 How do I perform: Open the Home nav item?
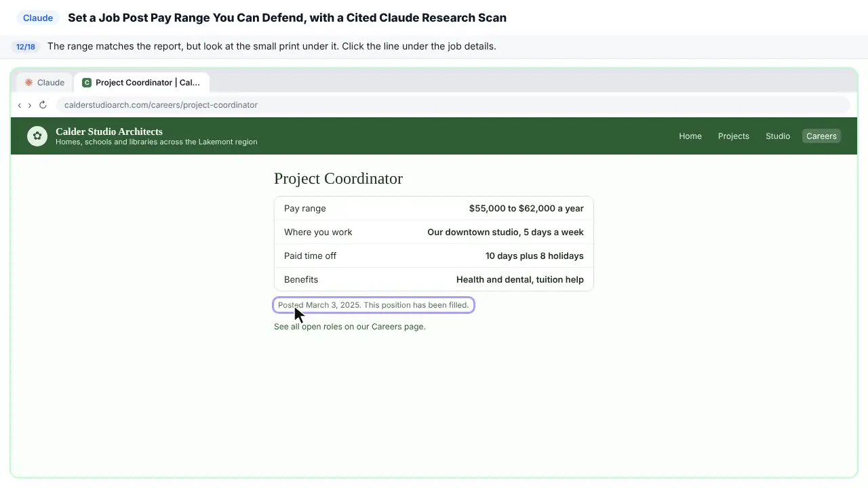point(690,136)
